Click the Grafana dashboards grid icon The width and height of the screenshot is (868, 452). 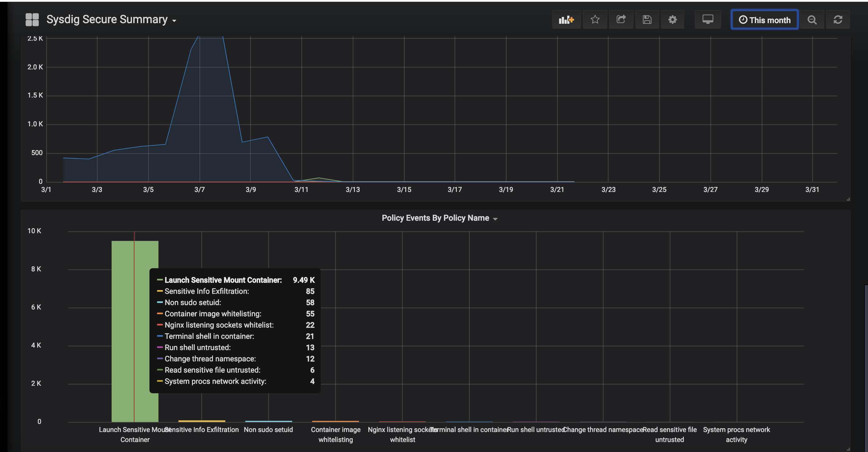(32, 19)
